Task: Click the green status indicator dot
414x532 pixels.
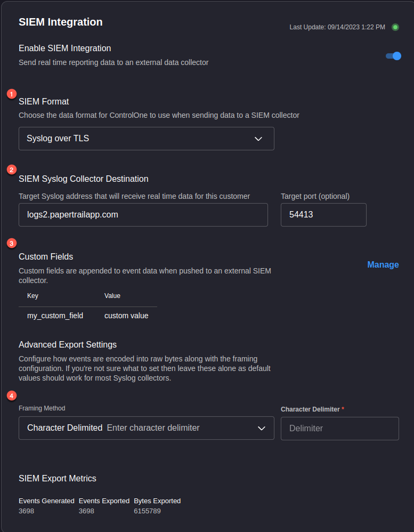Action: [395, 27]
